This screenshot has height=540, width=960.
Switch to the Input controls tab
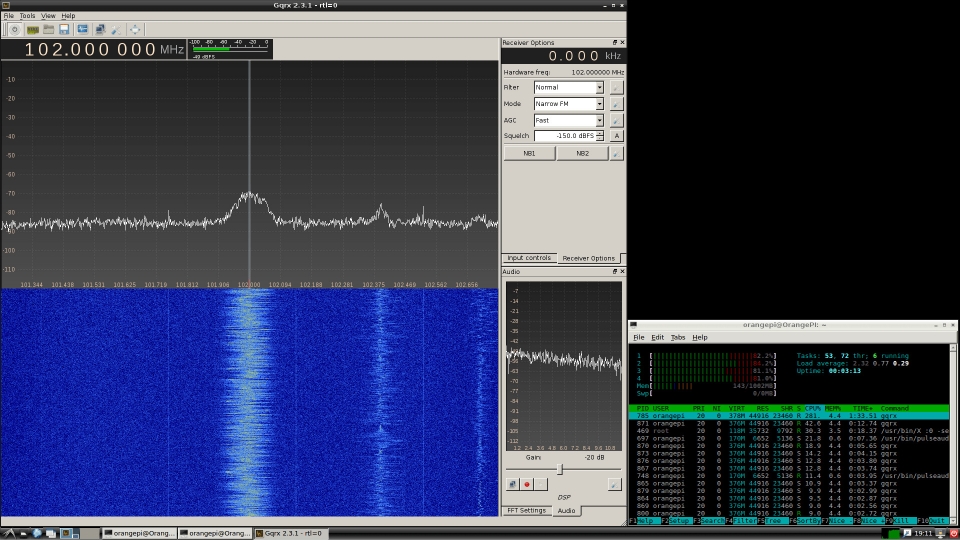[x=528, y=258]
